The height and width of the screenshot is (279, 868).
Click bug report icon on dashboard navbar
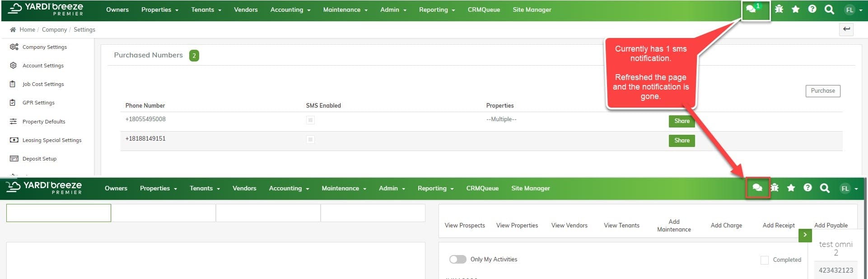click(775, 188)
